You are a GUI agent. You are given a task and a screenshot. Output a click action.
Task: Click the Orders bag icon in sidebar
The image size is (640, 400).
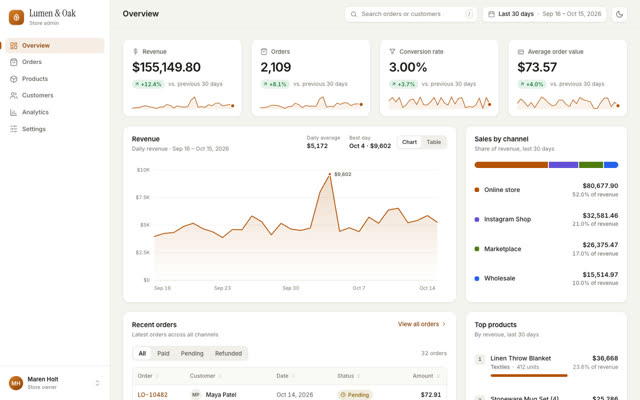pos(13,62)
